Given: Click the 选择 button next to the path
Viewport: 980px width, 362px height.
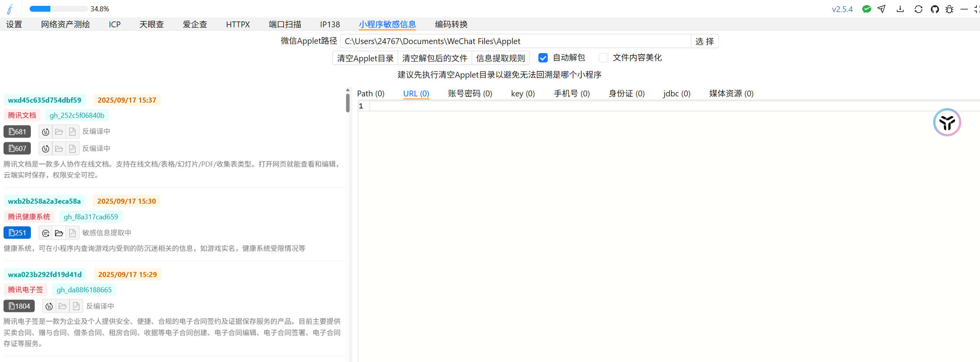Looking at the screenshot, I should coord(704,41).
